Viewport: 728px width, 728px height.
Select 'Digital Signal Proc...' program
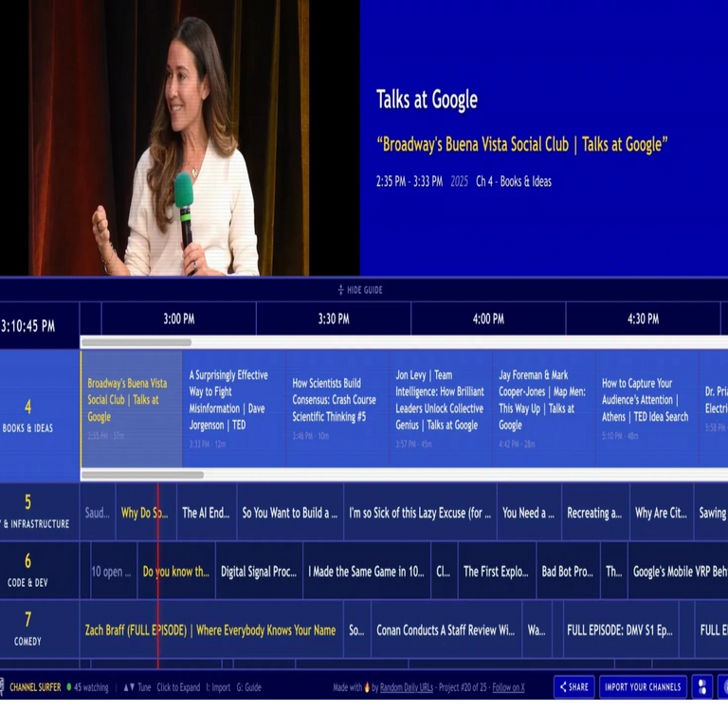point(259,571)
